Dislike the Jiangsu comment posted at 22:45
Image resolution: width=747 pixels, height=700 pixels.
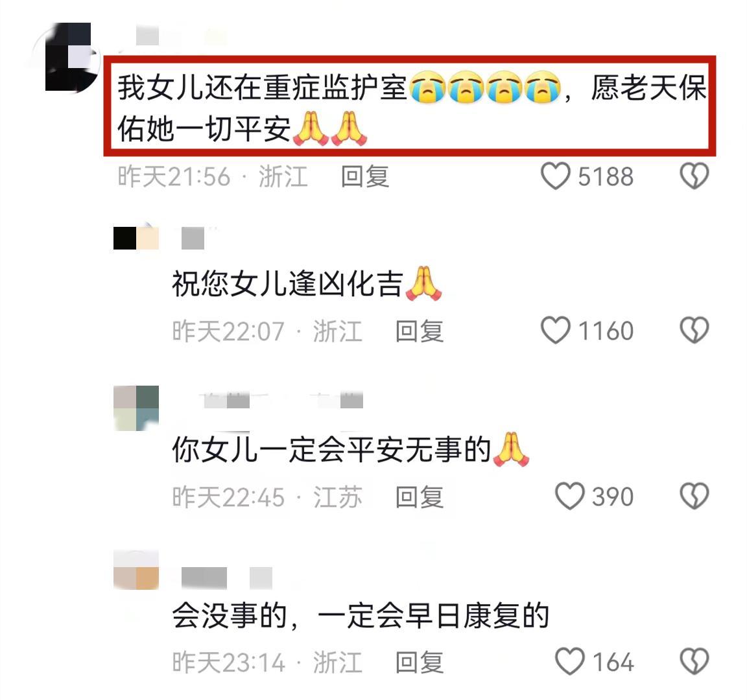click(x=694, y=496)
